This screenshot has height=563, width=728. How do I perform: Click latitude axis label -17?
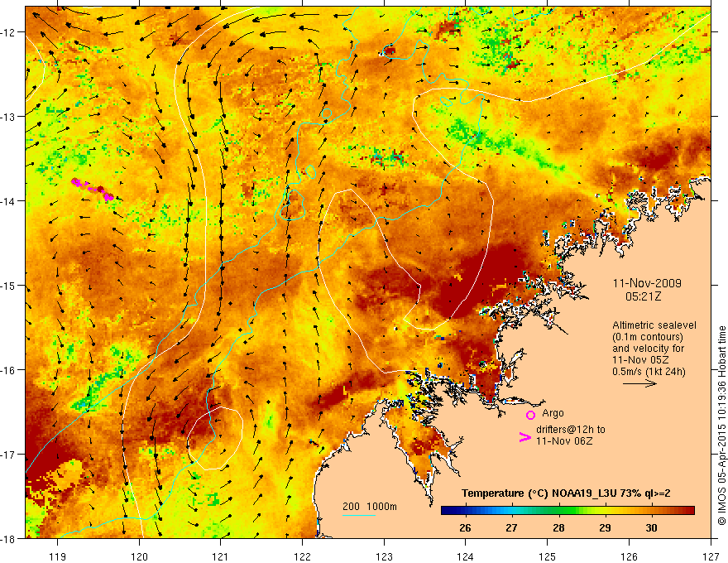(9, 454)
